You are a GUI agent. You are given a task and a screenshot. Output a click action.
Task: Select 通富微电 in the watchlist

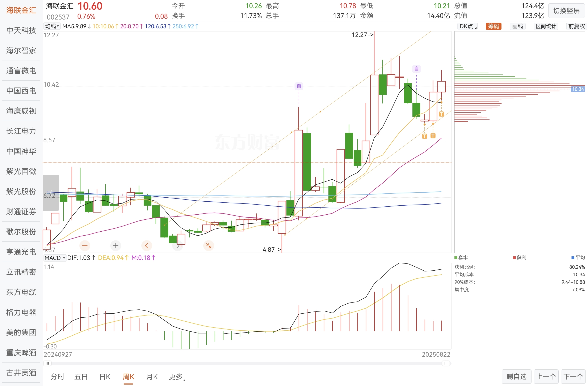(x=21, y=70)
